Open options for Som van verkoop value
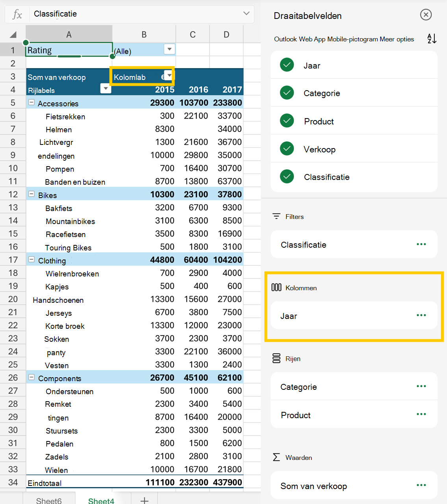Screen dimensions: 447x504 421,485
